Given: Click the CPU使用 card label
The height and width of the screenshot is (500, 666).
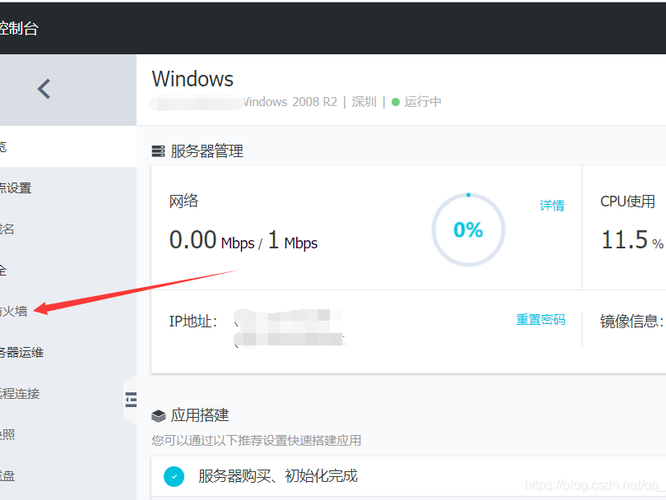Looking at the screenshot, I should click(x=627, y=201).
